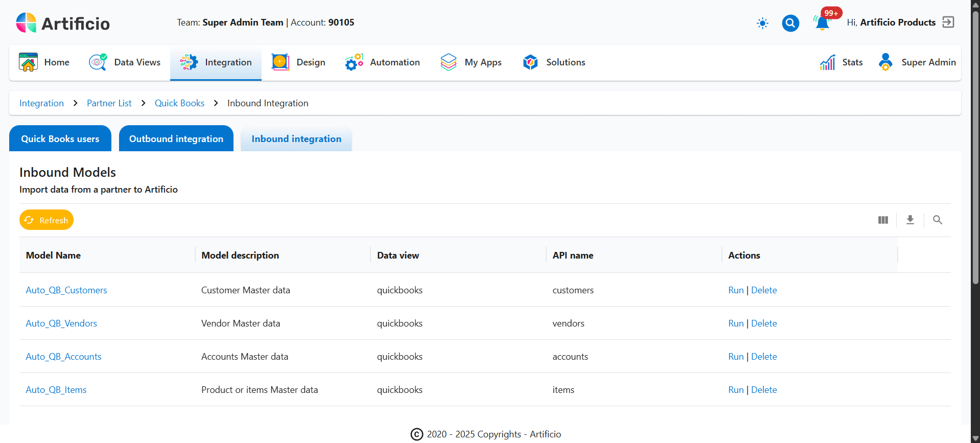Open the notifications bell
Image resolution: width=980 pixels, height=443 pixels.
point(822,23)
